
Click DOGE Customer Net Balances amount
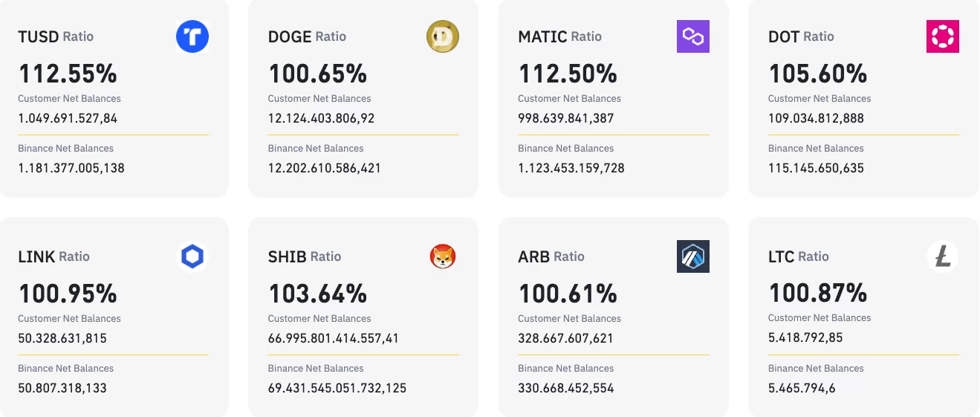321,118
